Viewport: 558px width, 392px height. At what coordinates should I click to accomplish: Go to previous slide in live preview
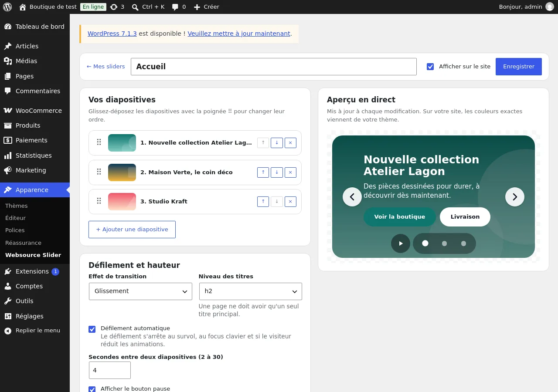[352, 197]
